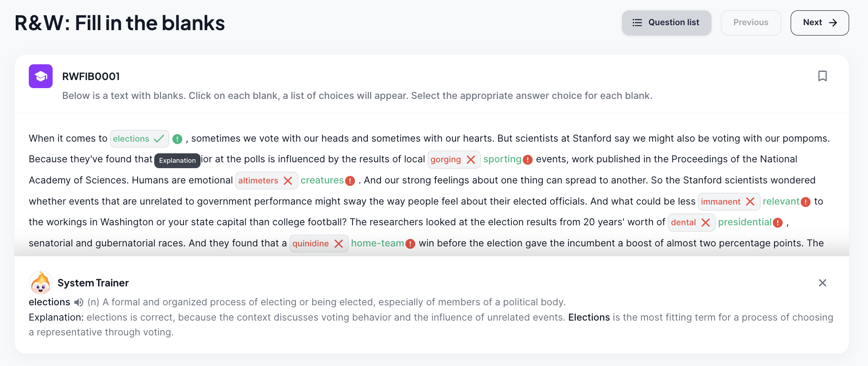Click red info icon beside presidential

pyautogui.click(x=778, y=223)
